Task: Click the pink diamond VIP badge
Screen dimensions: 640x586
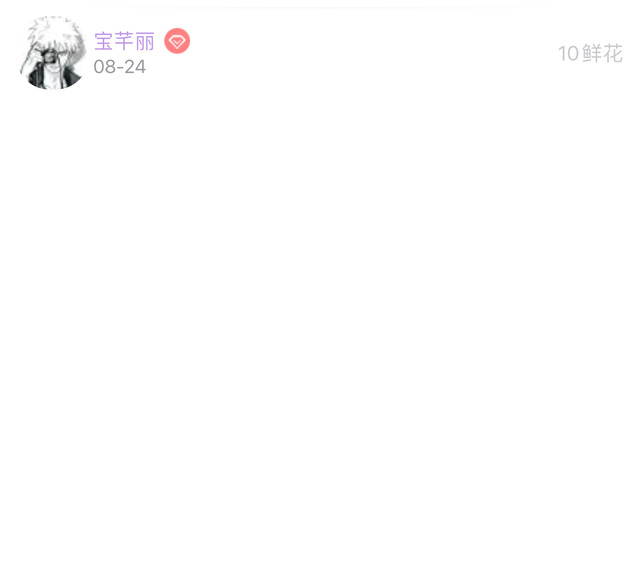Action: point(177,41)
